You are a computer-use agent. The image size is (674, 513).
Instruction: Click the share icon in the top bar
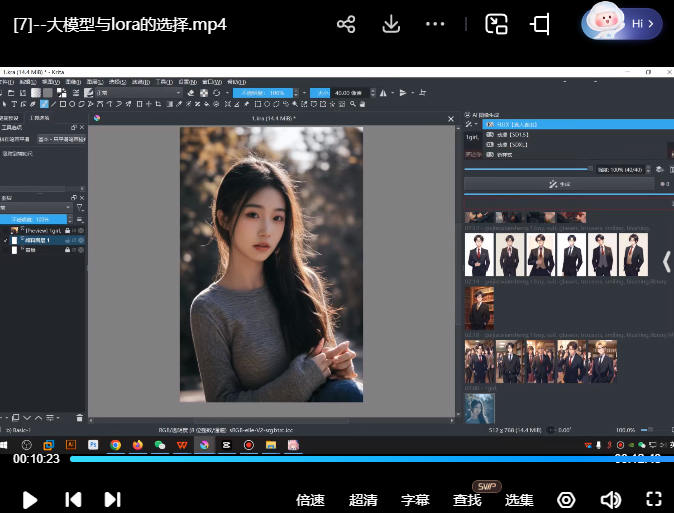(x=346, y=24)
